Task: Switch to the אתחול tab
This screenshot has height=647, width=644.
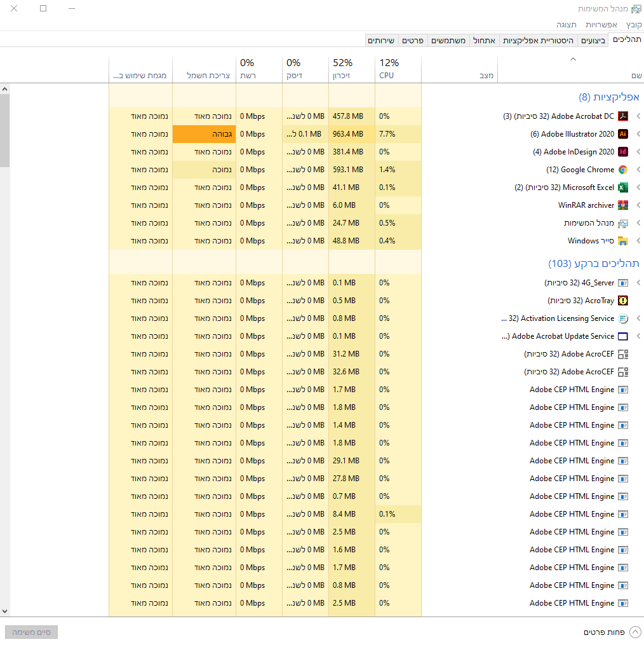Action: (x=484, y=41)
